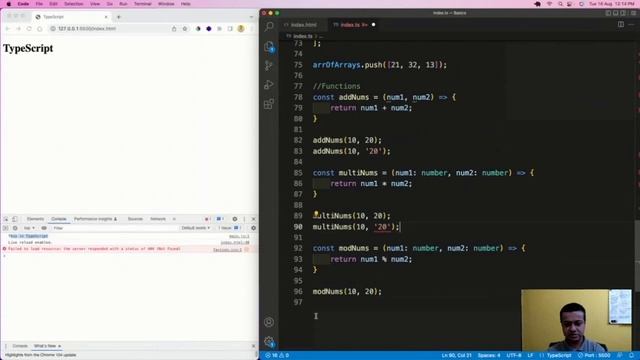640x360 pixels.
Task: Open the Search view in VS Code activity bar
Action: [x=269, y=27]
